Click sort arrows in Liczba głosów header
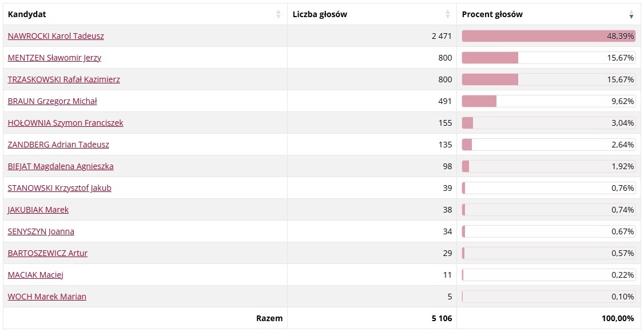The image size is (644, 332). tap(448, 14)
